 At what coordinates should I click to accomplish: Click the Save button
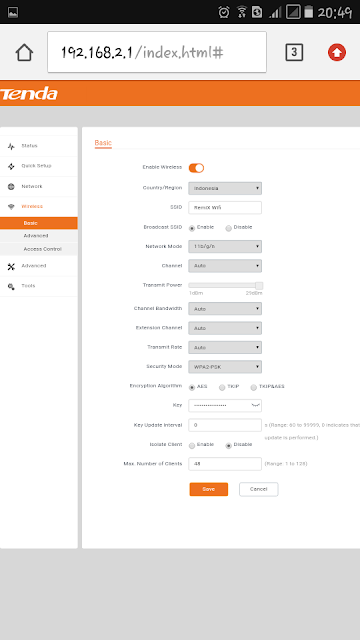click(209, 489)
